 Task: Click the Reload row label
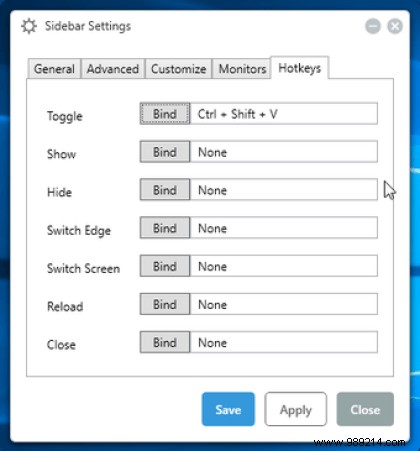(65, 307)
